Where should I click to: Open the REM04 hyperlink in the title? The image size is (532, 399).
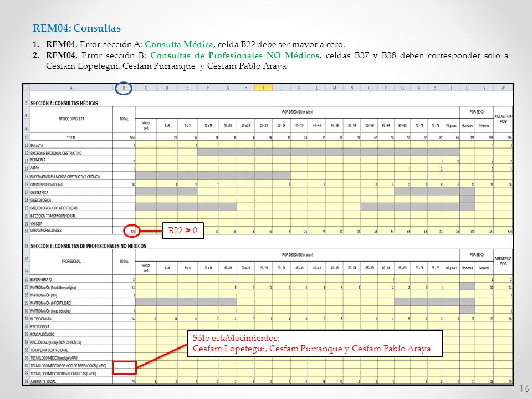point(50,28)
